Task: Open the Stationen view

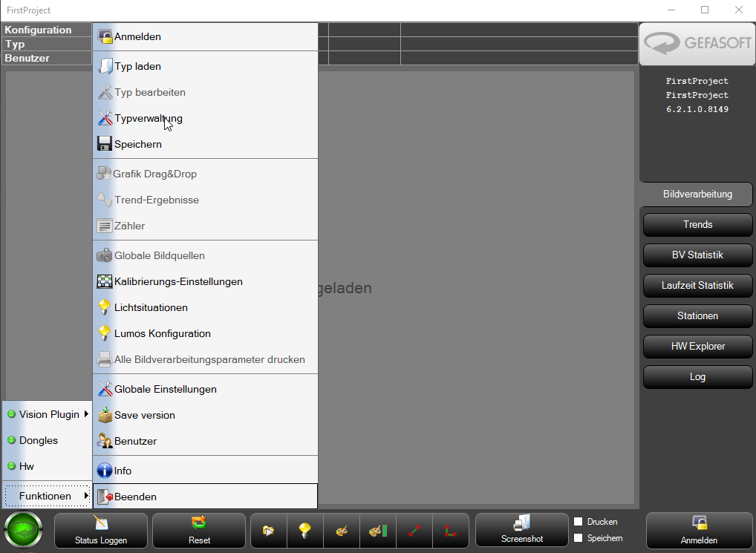Action: coord(697,316)
